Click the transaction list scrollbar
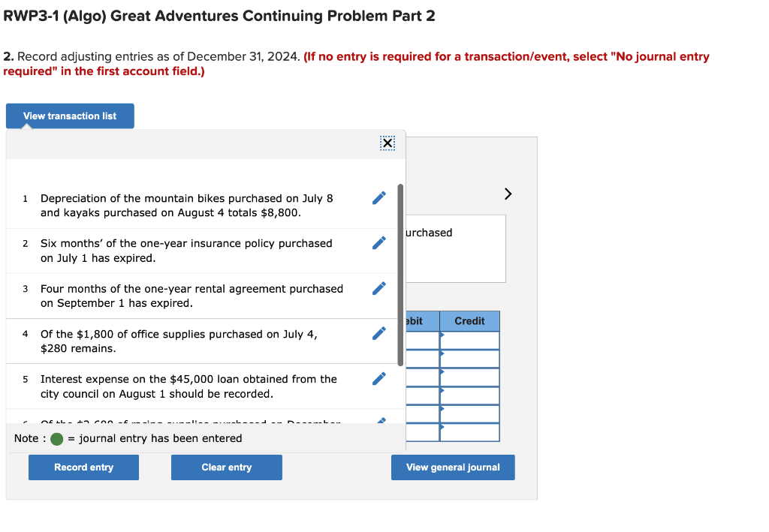Screen dimensions: 769x532 point(399,270)
